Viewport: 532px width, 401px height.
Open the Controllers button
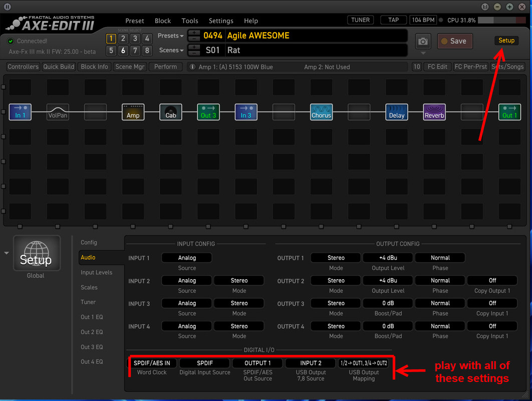click(x=23, y=67)
